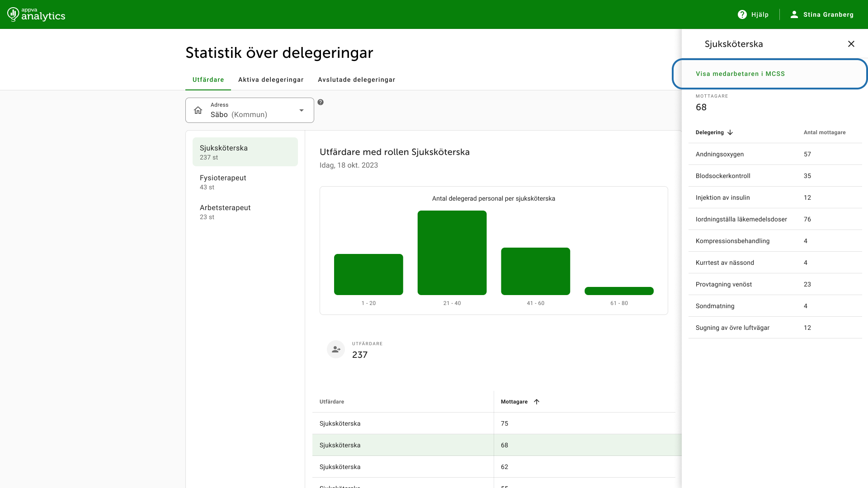Click Visa medarbetaren i MCSS link
This screenshot has width=868, height=488.
click(740, 74)
